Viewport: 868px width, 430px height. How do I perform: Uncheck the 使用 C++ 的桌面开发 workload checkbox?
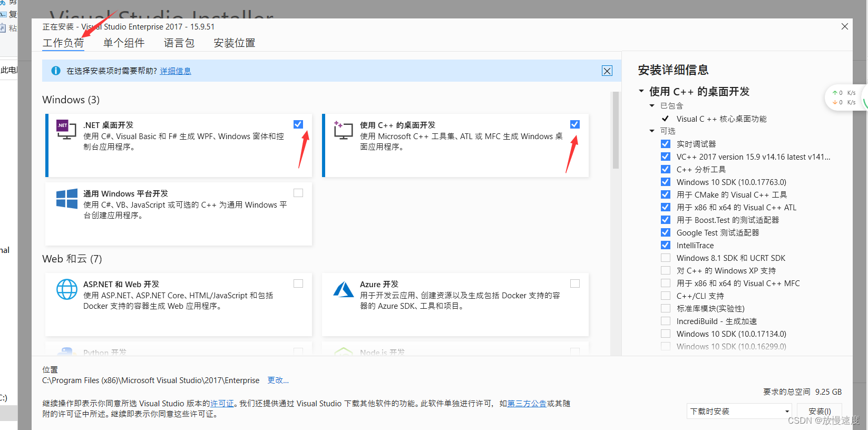(575, 124)
